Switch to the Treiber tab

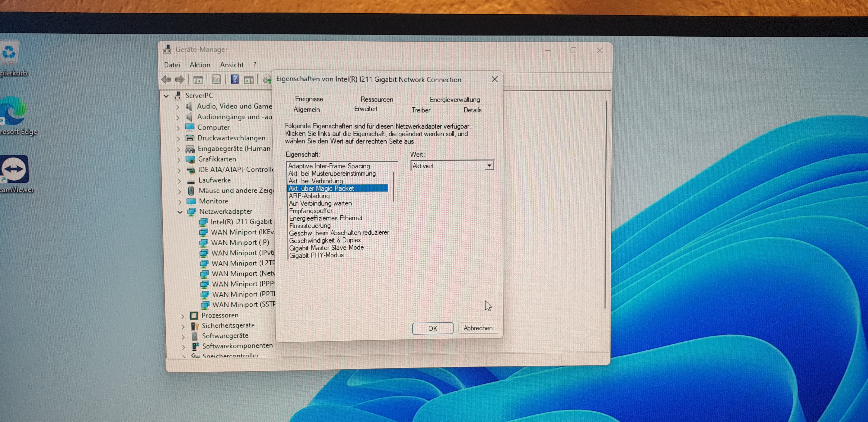tap(421, 110)
